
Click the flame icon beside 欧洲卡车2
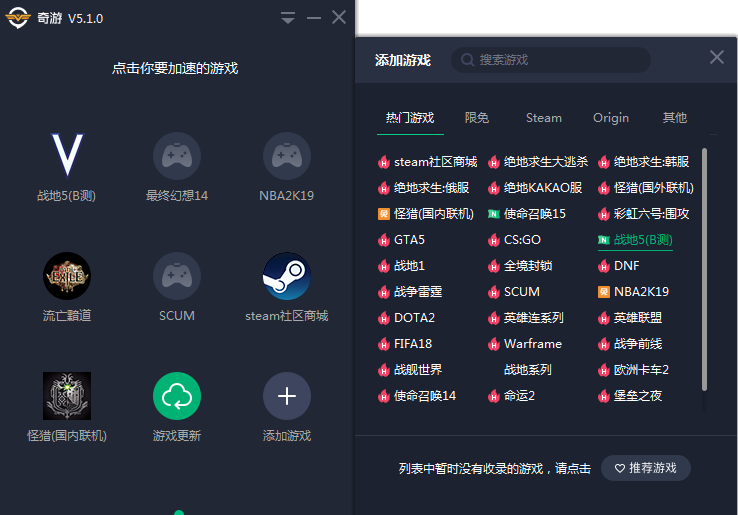click(604, 370)
